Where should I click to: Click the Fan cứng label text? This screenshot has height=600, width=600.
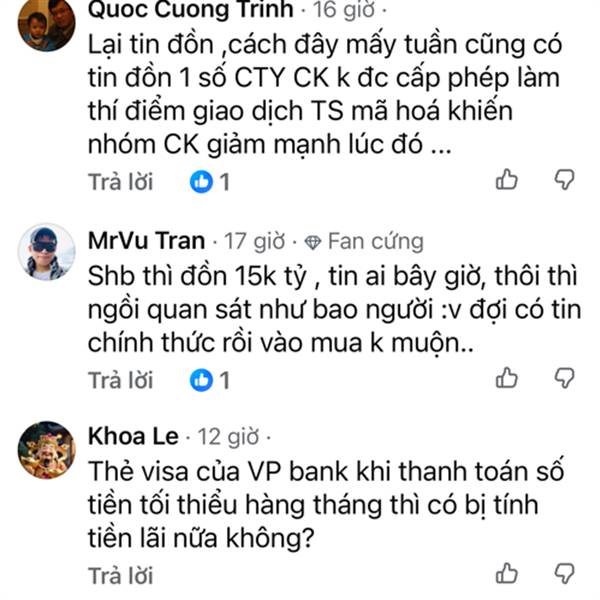click(x=376, y=242)
